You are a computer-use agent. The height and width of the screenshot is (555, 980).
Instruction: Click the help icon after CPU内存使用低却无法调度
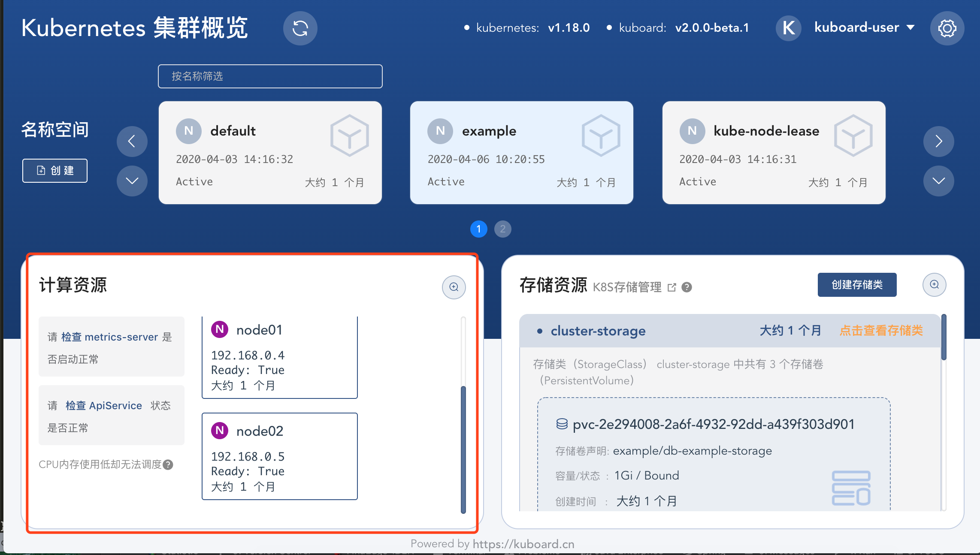(x=168, y=465)
